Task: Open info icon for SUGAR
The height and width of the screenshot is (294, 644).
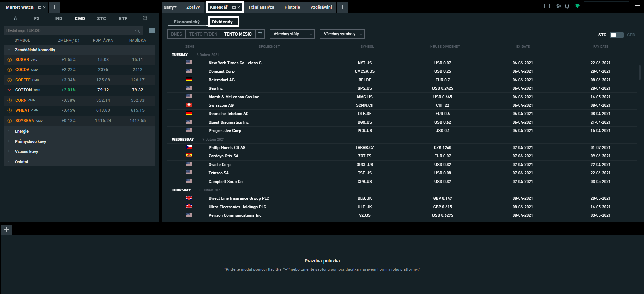Action: click(x=9, y=60)
